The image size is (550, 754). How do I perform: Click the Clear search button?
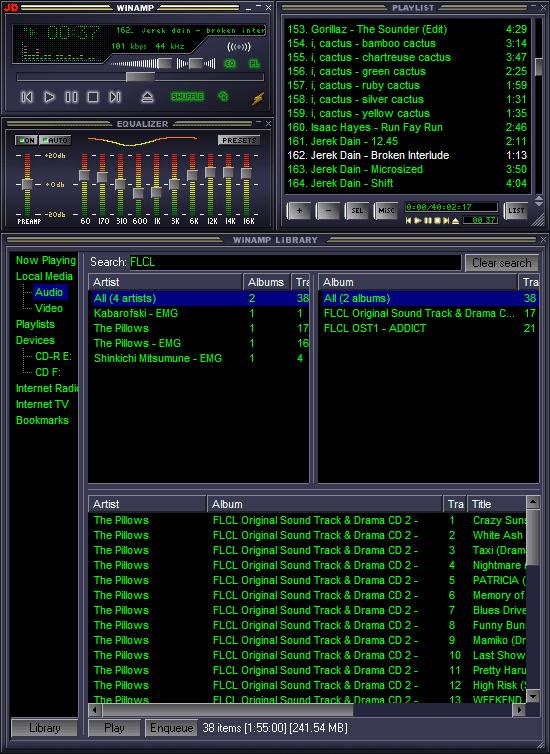coord(501,263)
